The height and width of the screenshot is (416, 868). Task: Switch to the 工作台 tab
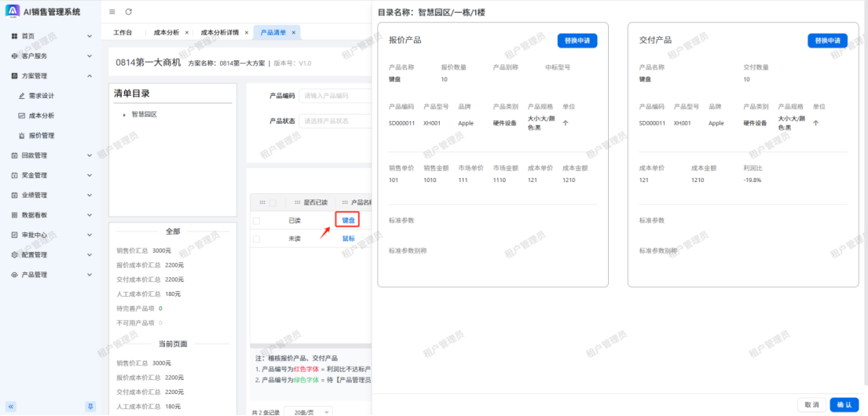123,33
